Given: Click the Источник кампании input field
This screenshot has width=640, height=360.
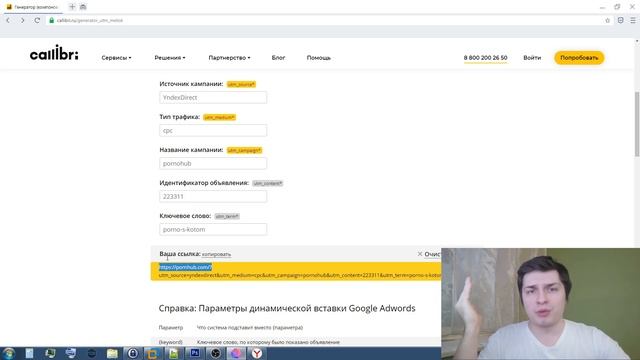Looking at the screenshot, I should click(x=213, y=98).
